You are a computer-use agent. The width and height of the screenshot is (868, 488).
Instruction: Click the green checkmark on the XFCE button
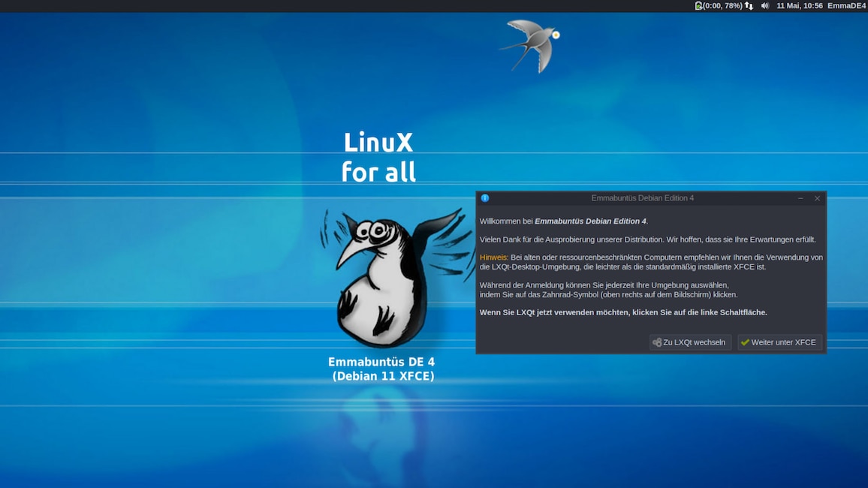[x=744, y=342]
